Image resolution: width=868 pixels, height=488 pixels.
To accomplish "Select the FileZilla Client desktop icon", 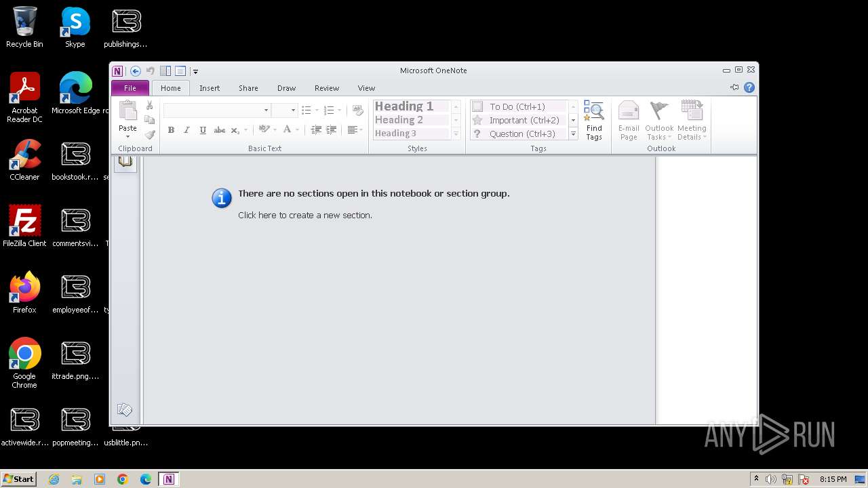I will (24, 227).
